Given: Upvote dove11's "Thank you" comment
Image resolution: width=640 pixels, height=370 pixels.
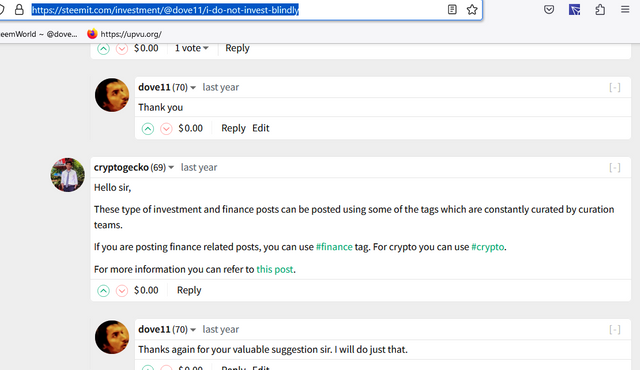Looking at the screenshot, I should (x=148, y=129).
